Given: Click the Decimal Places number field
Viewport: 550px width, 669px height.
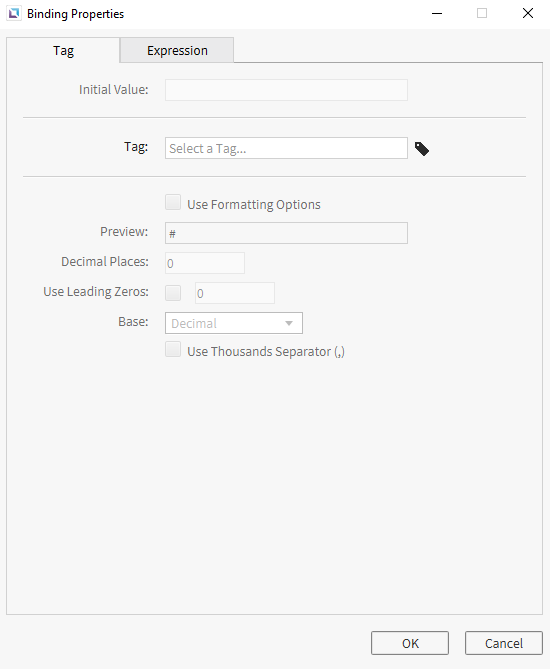Looking at the screenshot, I should point(205,263).
